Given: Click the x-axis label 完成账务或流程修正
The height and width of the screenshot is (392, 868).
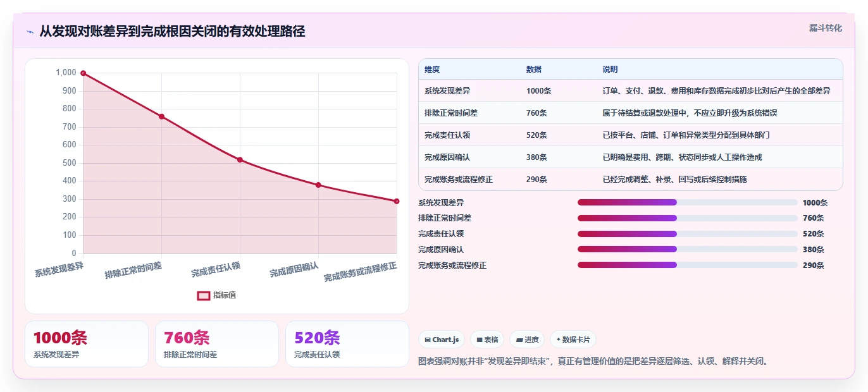Looking at the screenshot, I should (x=361, y=272).
